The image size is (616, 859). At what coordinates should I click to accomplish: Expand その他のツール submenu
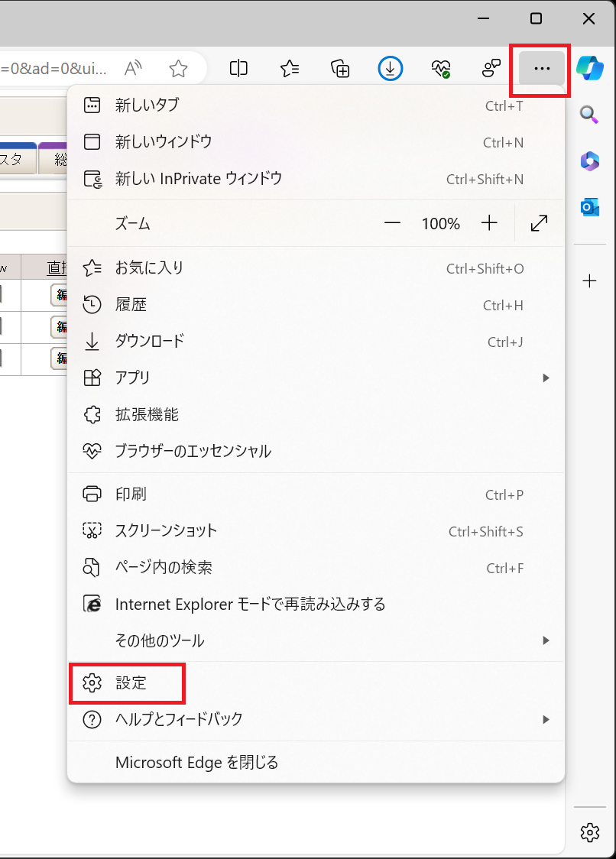pos(316,640)
